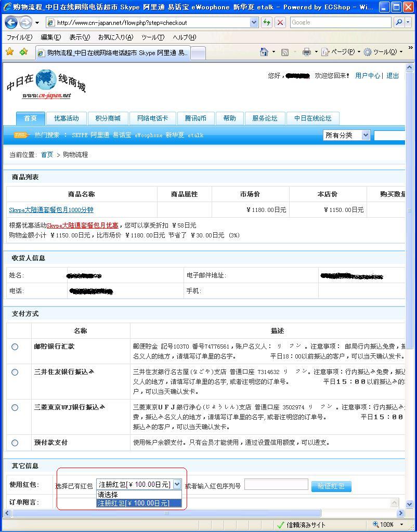The height and width of the screenshot is (532, 417).
Task: Click the browser Back arrow button
Action: click(x=11, y=23)
